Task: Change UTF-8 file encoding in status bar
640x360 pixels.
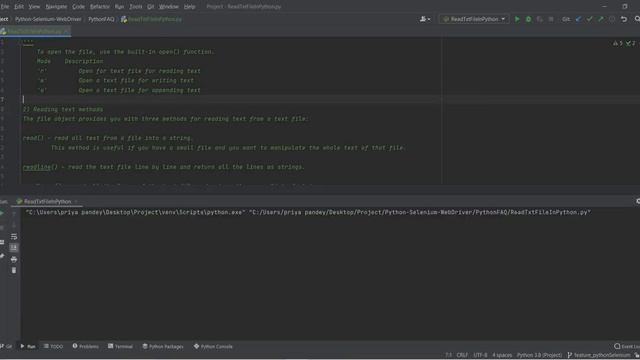Action: click(x=480, y=355)
